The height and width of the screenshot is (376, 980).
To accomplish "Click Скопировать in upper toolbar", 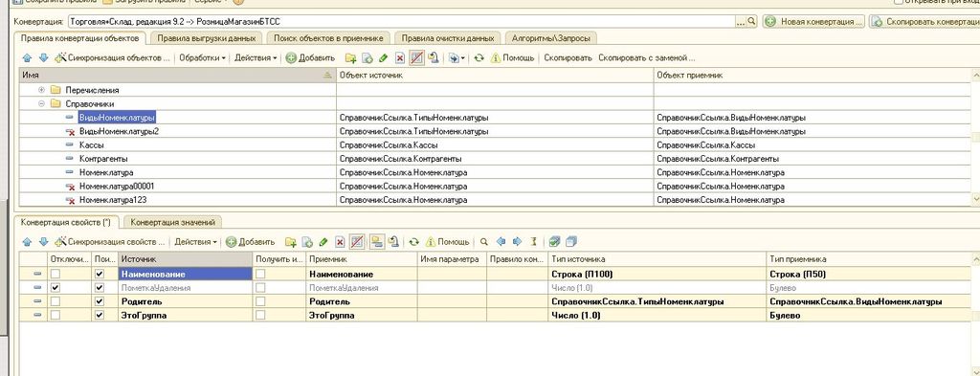I will point(568,58).
